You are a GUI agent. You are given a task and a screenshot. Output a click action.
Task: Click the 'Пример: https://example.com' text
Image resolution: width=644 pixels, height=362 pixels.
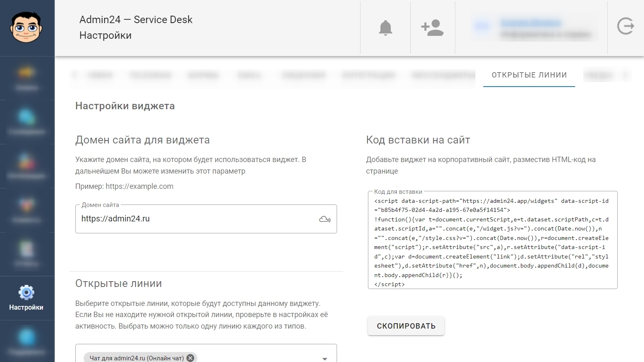coord(124,186)
